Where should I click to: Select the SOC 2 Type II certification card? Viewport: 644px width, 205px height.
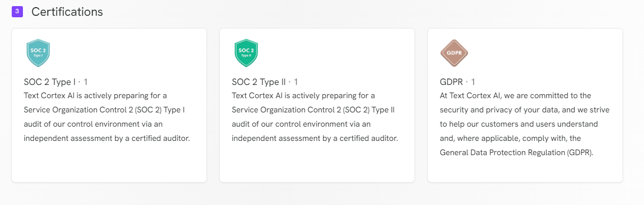pos(317,105)
